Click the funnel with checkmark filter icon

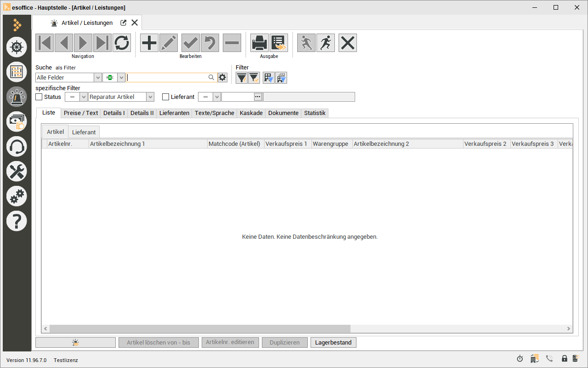click(254, 78)
